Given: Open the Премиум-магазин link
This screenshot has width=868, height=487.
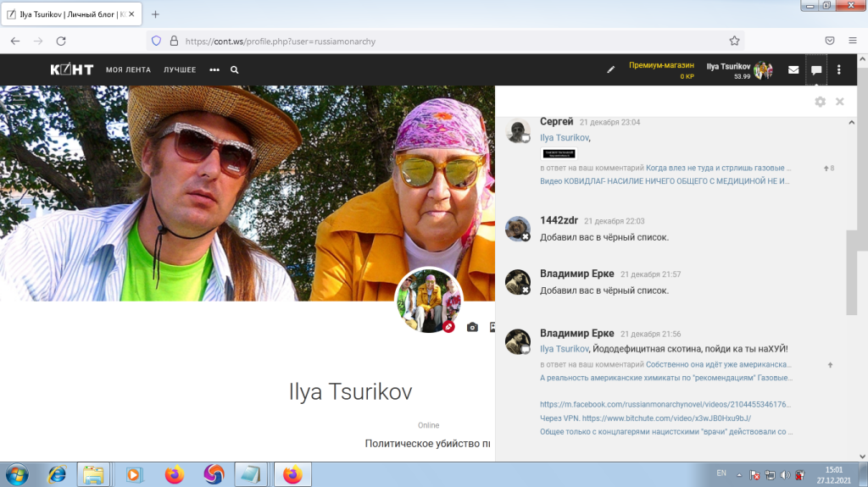Looking at the screenshot, I should [661, 65].
